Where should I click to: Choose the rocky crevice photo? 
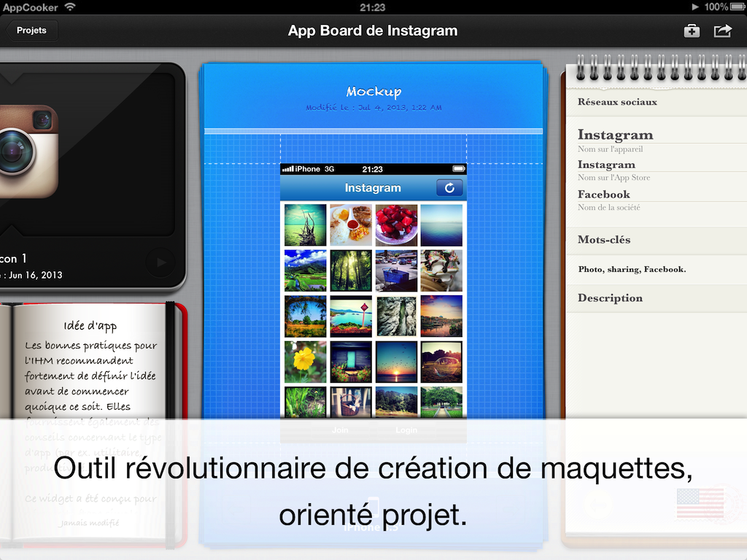point(396,316)
